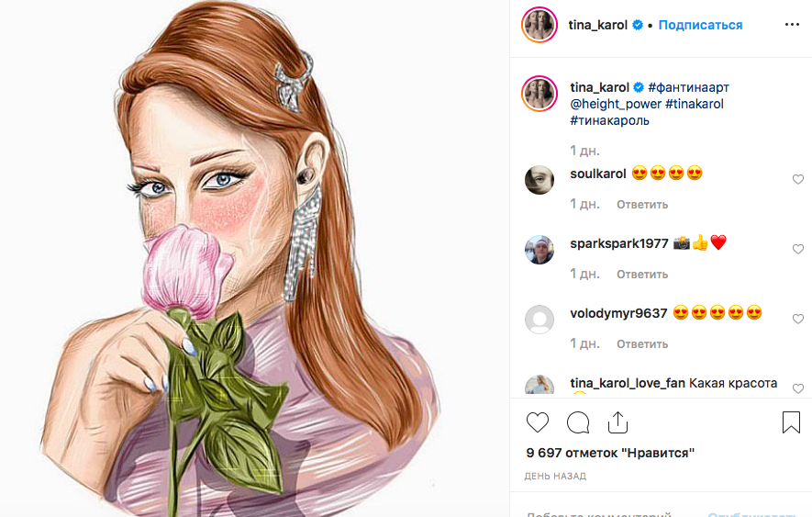812x517 pixels.
Task: Like sparkspark1977's comment
Action: pyautogui.click(x=798, y=250)
